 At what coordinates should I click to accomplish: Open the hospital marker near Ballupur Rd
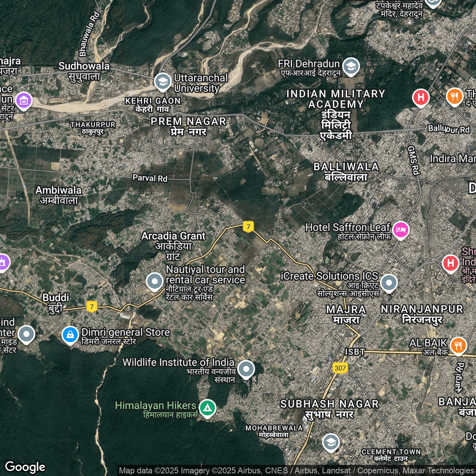coord(421,97)
